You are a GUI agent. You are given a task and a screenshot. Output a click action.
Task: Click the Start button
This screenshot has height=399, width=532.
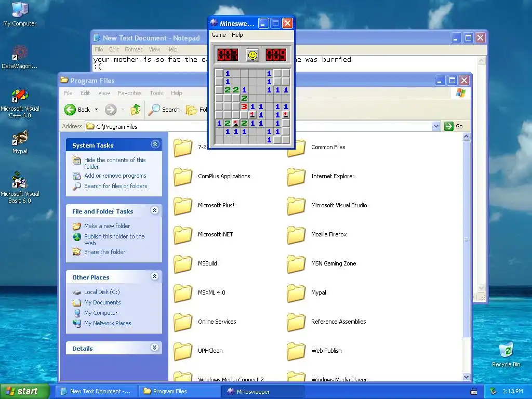(x=24, y=391)
